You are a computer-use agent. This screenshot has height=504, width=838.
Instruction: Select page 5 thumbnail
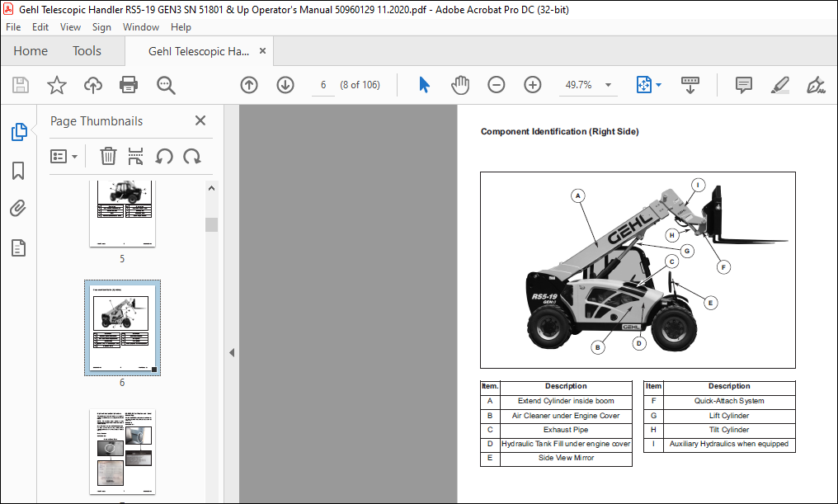pos(122,214)
